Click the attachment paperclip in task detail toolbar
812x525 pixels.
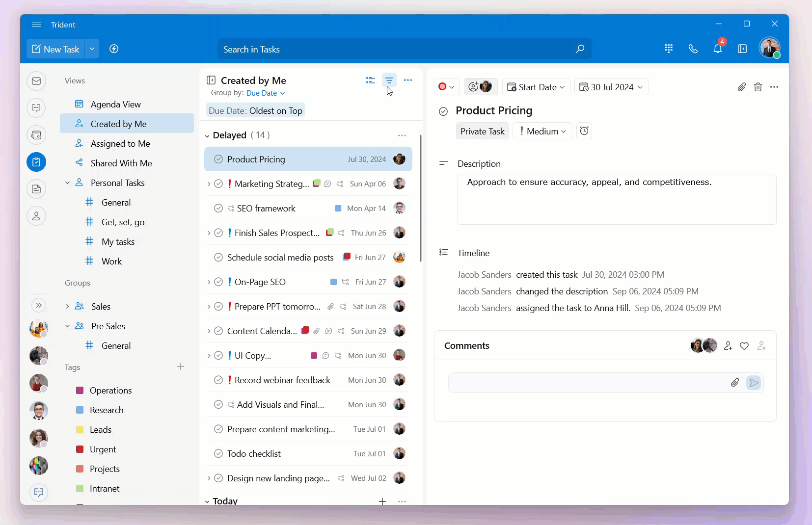[742, 87]
